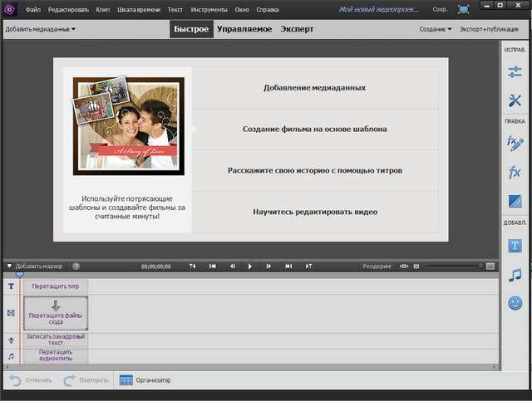Open the Transitions panel icon

[x=515, y=203]
